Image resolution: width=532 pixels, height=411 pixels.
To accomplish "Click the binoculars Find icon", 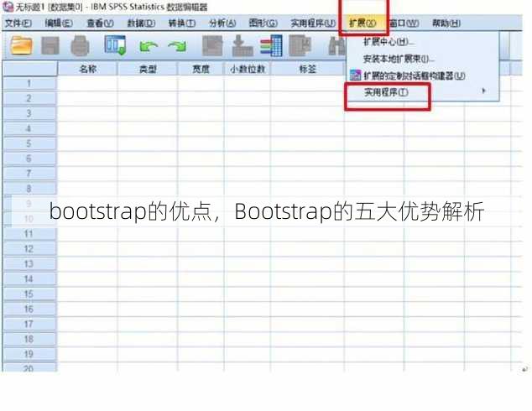I will [x=337, y=46].
